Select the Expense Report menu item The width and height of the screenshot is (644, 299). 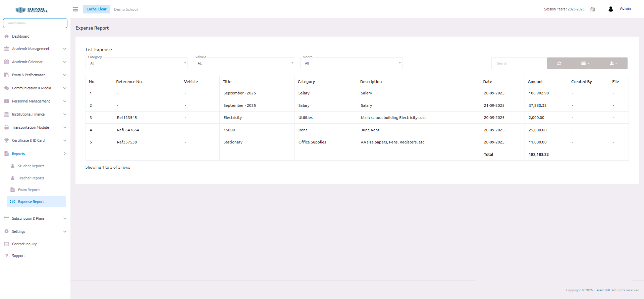pyautogui.click(x=36, y=202)
